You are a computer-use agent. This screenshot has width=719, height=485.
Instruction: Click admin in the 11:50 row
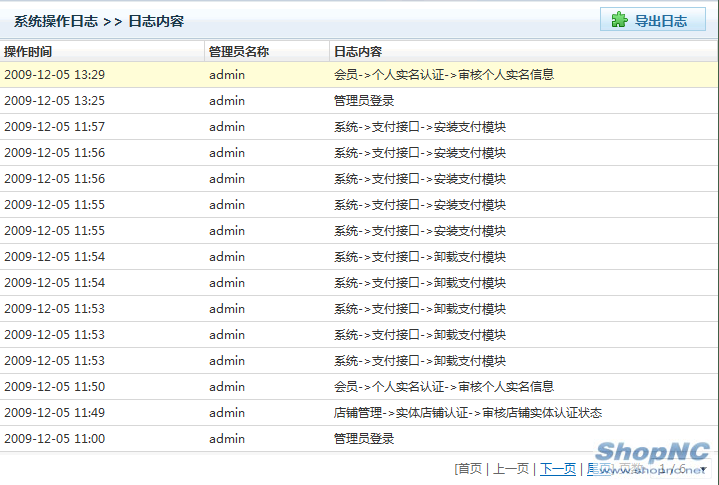(x=227, y=386)
